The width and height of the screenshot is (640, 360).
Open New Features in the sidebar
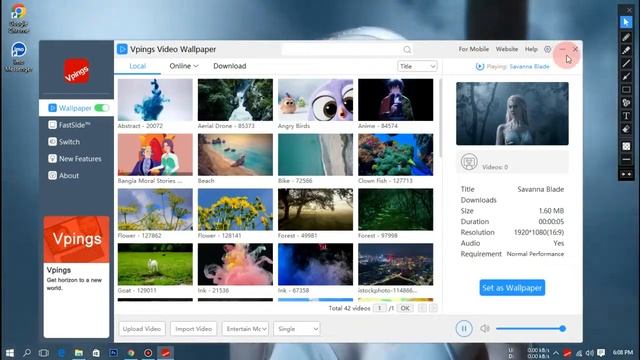coord(76,158)
